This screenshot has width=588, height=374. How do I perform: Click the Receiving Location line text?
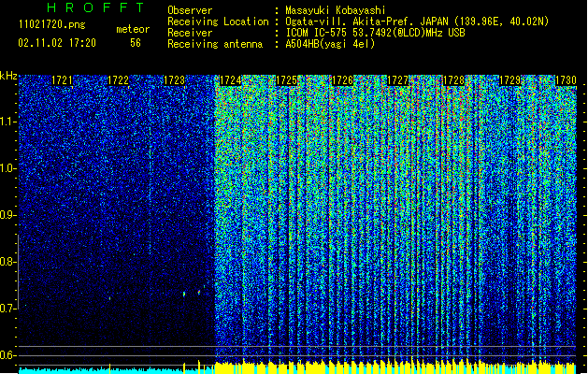point(417,22)
